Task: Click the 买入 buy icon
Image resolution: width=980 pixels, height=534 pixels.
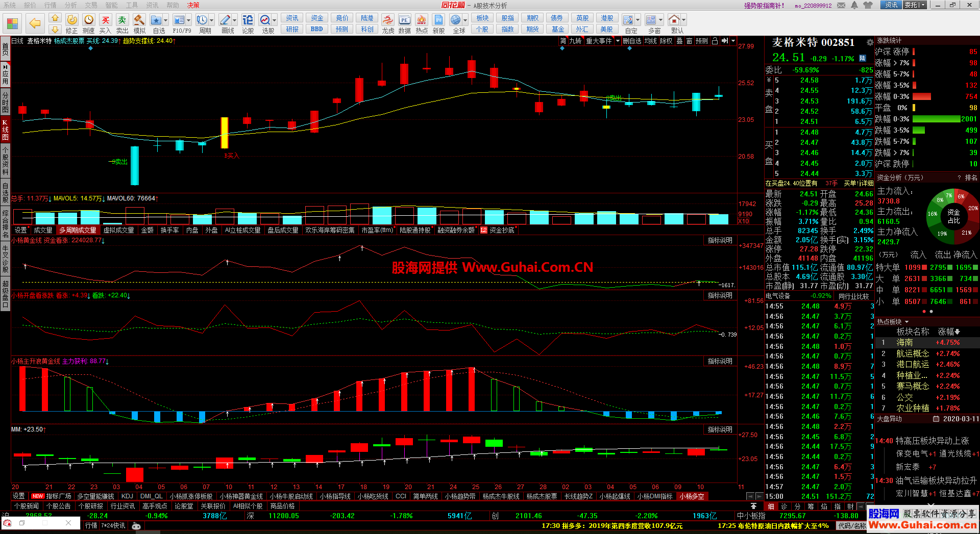Action: click(106, 20)
